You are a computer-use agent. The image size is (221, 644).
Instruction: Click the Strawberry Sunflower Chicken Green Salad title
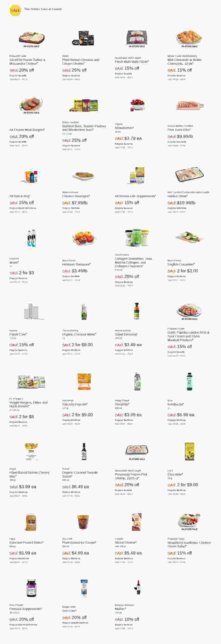[x=189, y=544]
